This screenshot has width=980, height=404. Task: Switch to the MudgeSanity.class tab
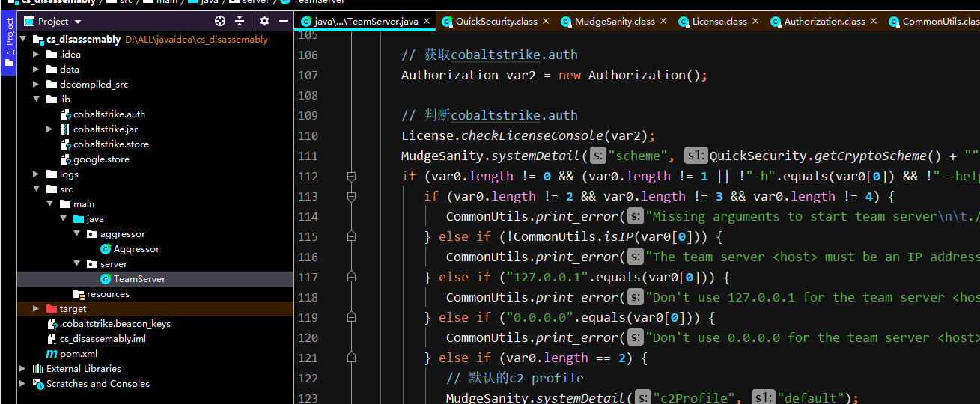pos(615,22)
